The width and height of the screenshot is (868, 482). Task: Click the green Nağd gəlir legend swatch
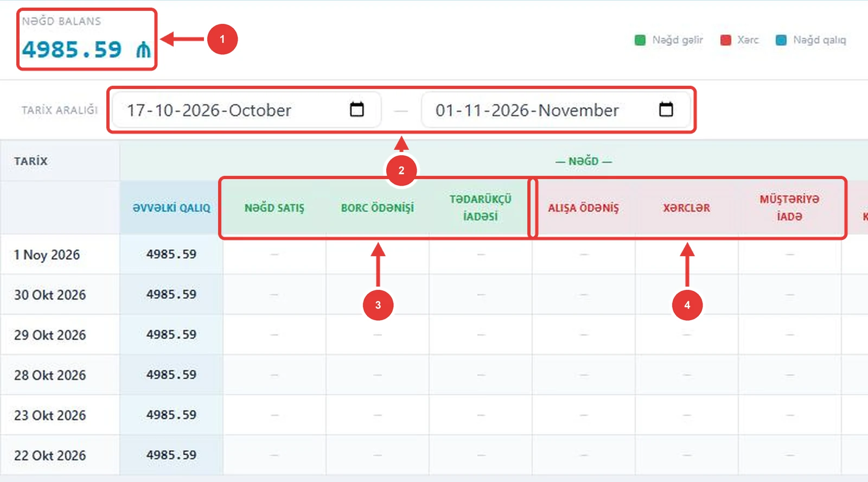pos(640,40)
